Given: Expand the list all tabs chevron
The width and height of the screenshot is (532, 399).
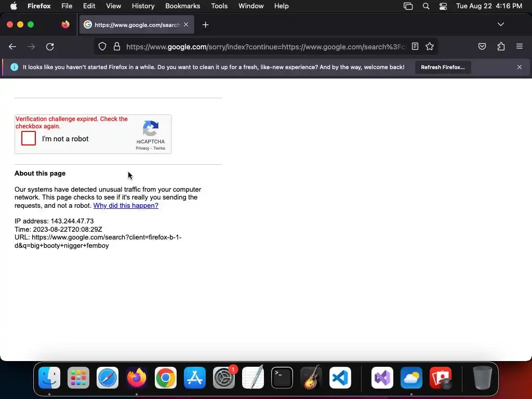Looking at the screenshot, I should pyautogui.click(x=500, y=24).
